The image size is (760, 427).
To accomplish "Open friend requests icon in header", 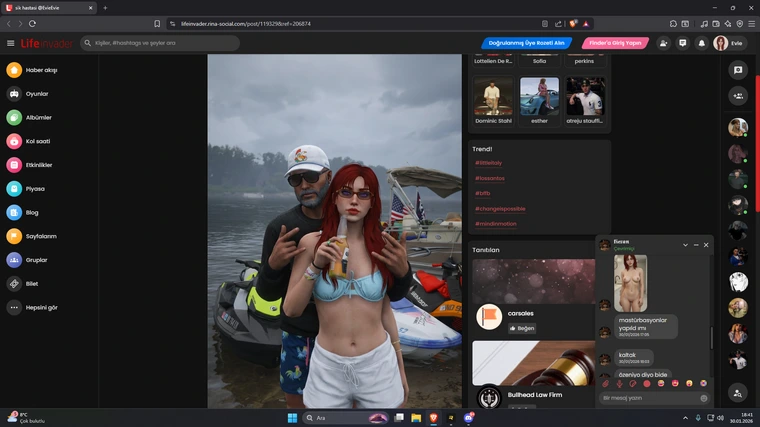I will (663, 43).
